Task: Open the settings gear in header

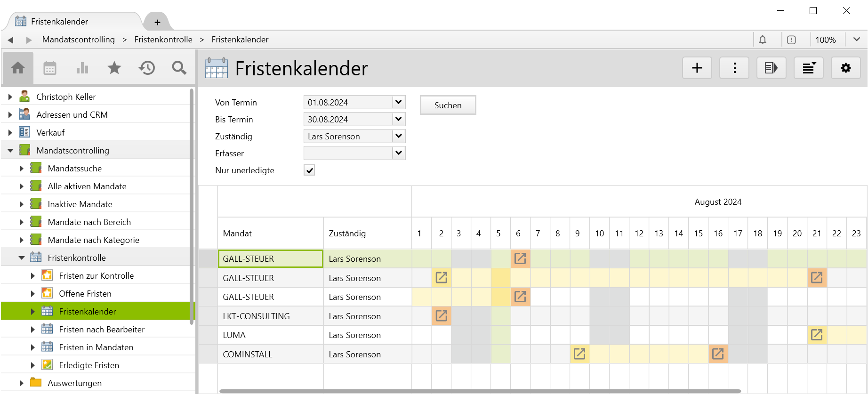Action: 845,68
